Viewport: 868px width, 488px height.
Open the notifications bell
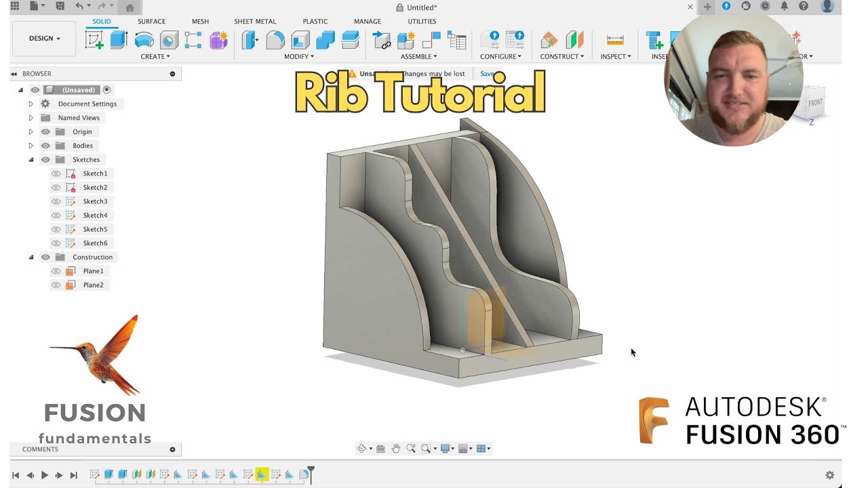point(785,6)
